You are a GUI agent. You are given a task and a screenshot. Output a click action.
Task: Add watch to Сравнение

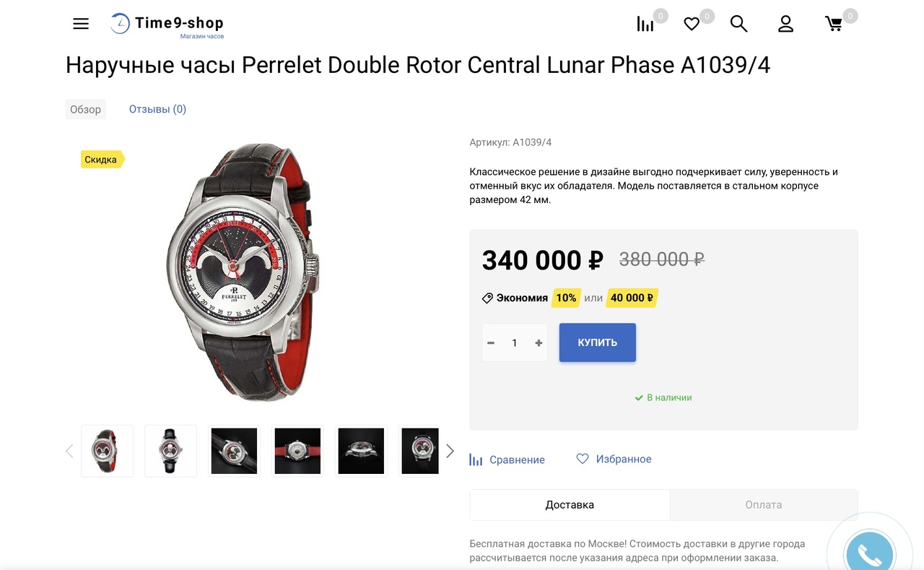[507, 459]
